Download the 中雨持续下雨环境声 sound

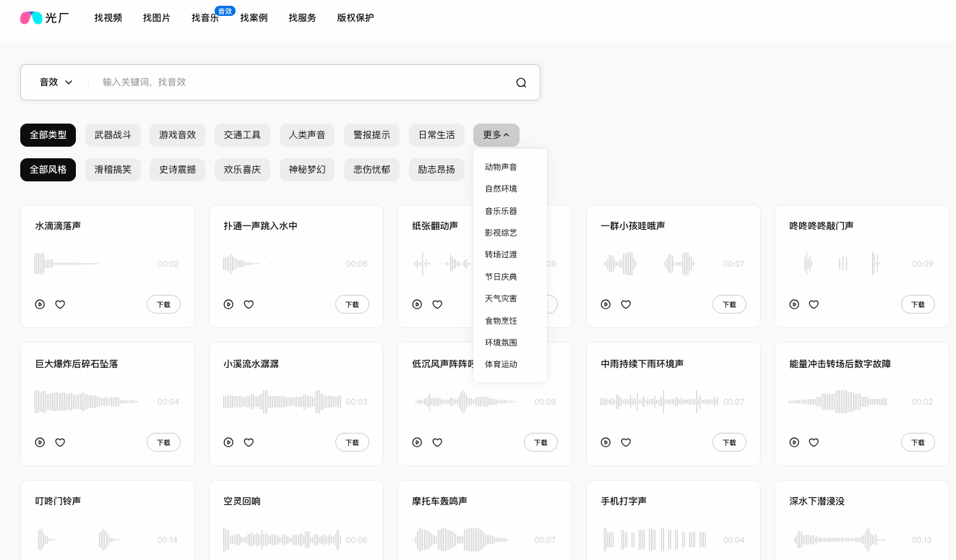point(729,442)
